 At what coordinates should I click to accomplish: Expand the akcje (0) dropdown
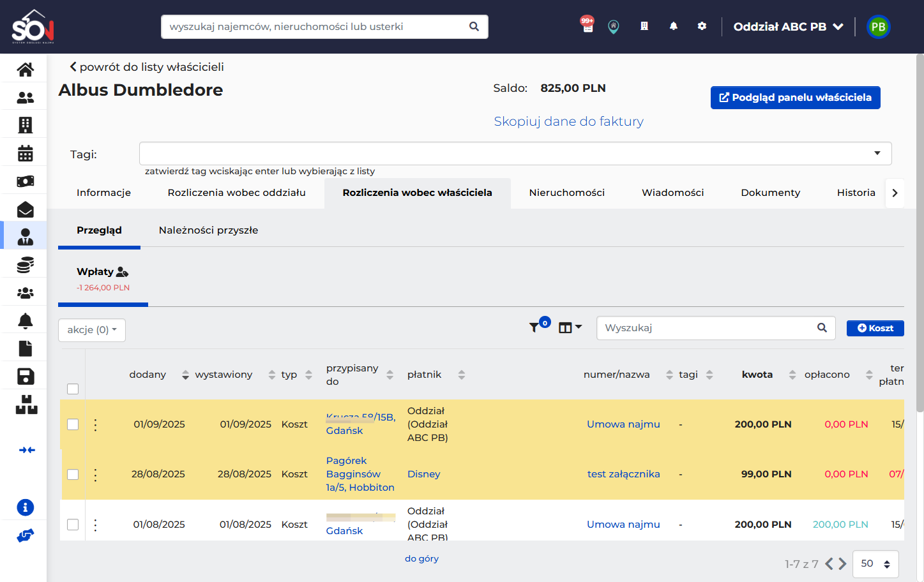coord(92,330)
